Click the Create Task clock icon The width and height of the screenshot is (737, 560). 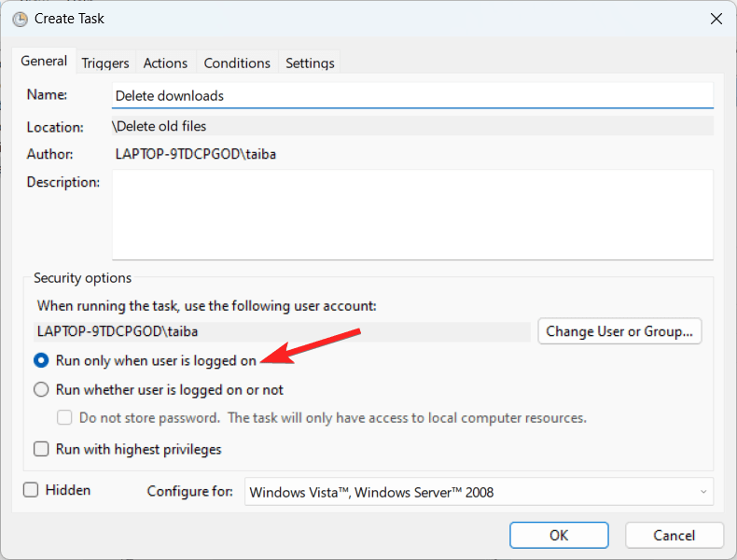coord(20,20)
